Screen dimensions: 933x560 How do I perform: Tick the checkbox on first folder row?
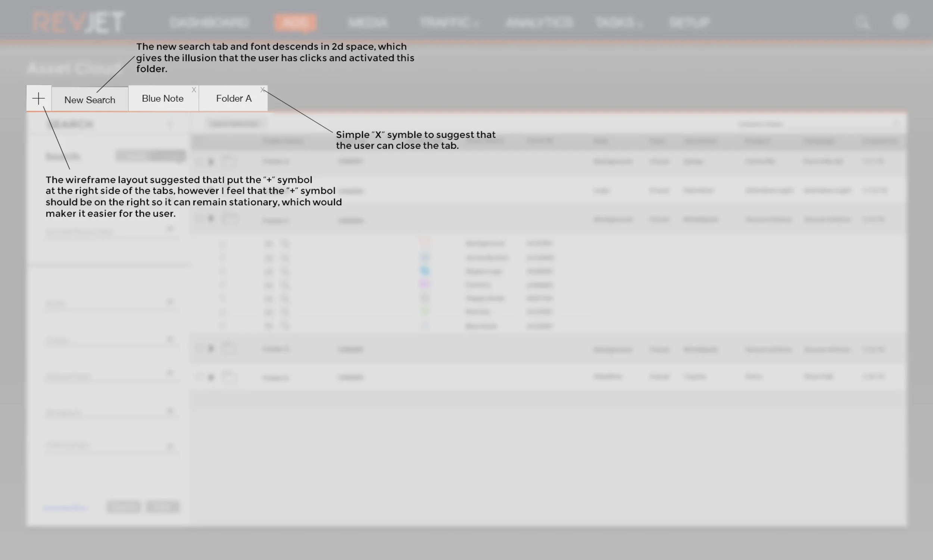tap(199, 162)
